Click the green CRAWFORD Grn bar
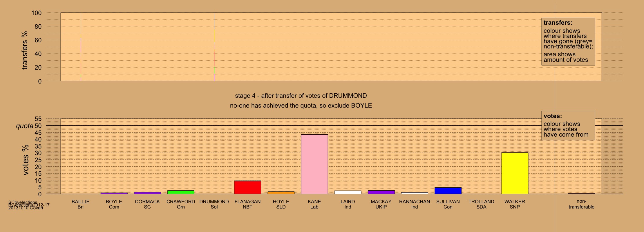The height and width of the screenshot is (232, 644). 181,192
